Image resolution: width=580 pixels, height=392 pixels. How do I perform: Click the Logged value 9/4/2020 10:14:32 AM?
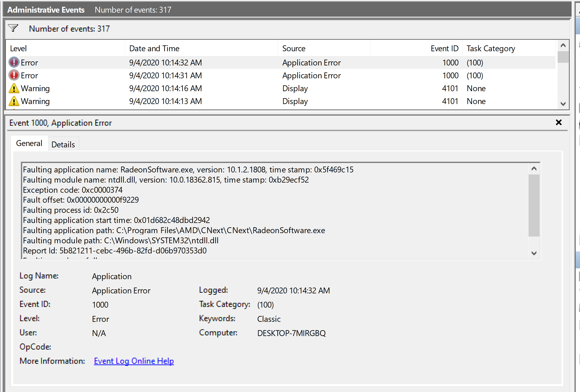[x=293, y=290]
